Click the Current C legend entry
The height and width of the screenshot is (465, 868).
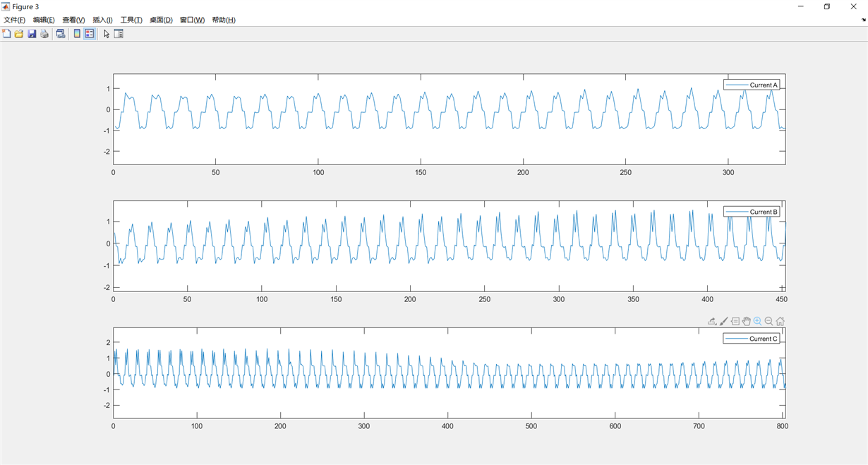click(x=752, y=339)
